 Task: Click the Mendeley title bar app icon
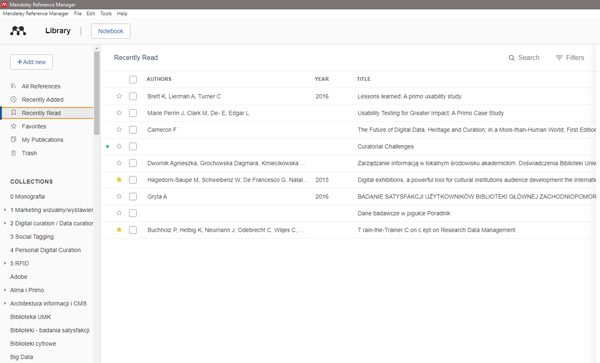(4, 4)
